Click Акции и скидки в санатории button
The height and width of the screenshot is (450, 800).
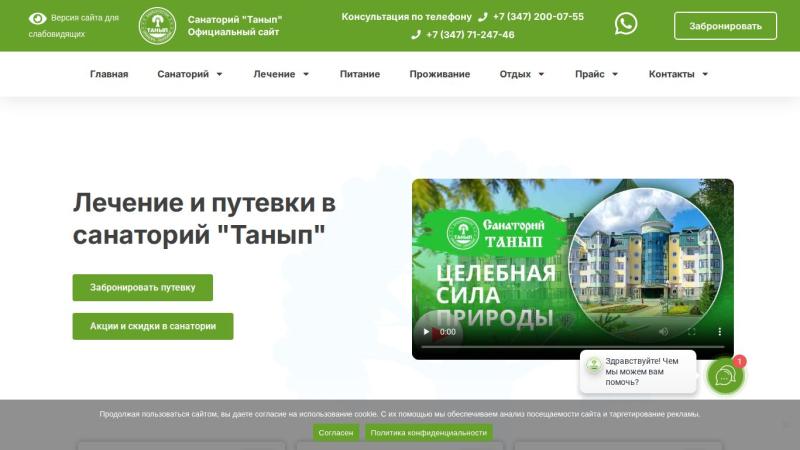coord(153,326)
